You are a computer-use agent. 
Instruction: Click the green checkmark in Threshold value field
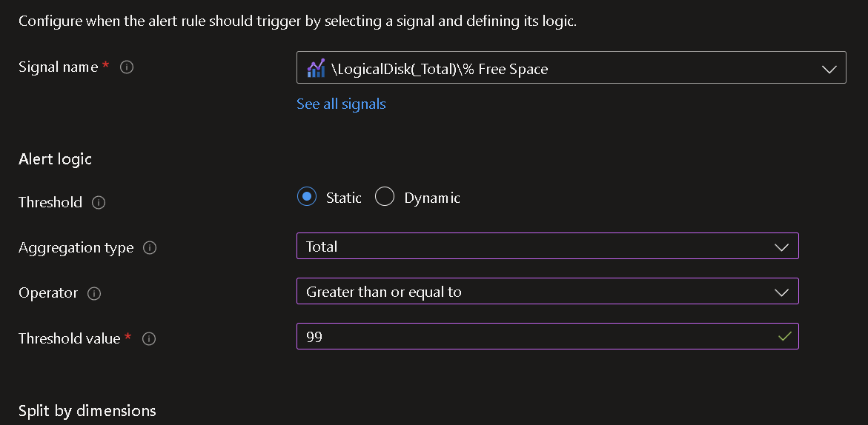[784, 336]
